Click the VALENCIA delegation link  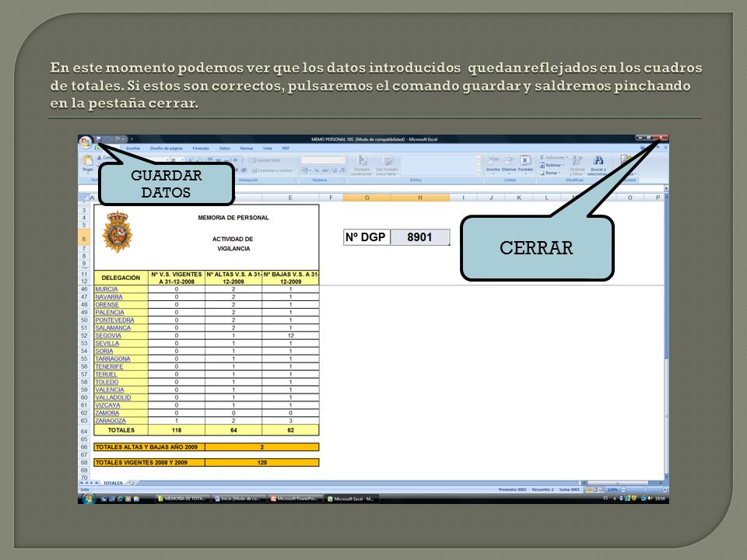tap(110, 390)
